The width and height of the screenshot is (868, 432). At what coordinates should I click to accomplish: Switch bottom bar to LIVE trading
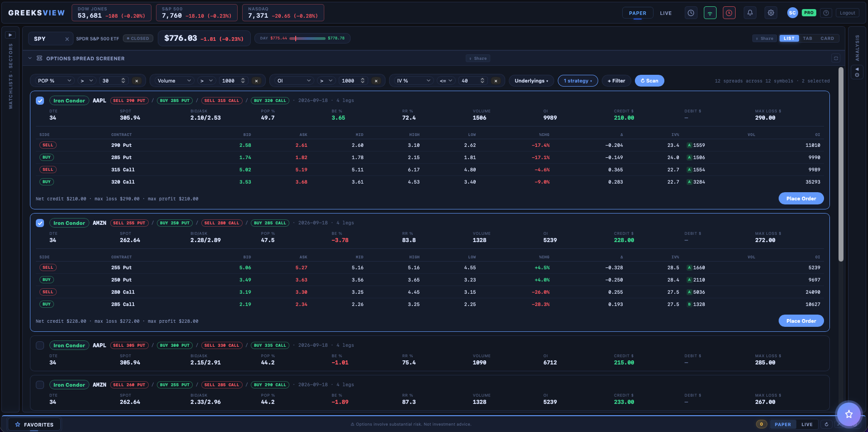(807, 425)
